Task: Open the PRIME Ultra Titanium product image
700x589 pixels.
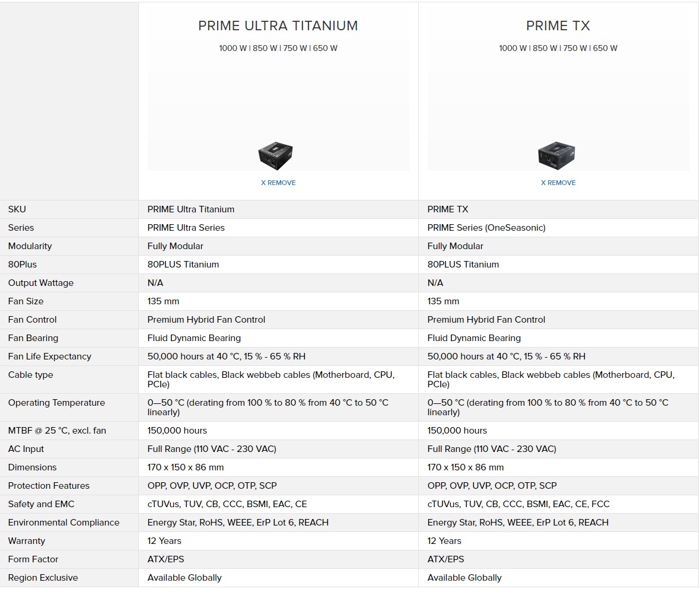Action: [x=275, y=156]
